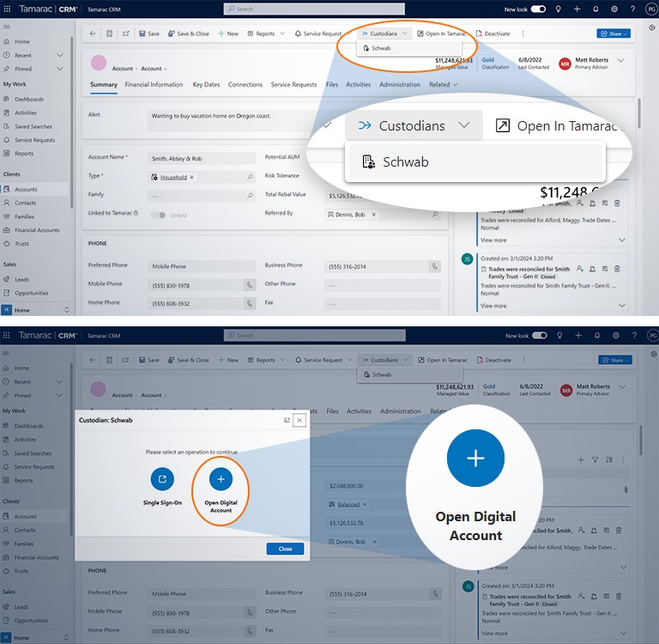
Task: Click the Family lookup search icon in upper screenshot
Action: 250,196
